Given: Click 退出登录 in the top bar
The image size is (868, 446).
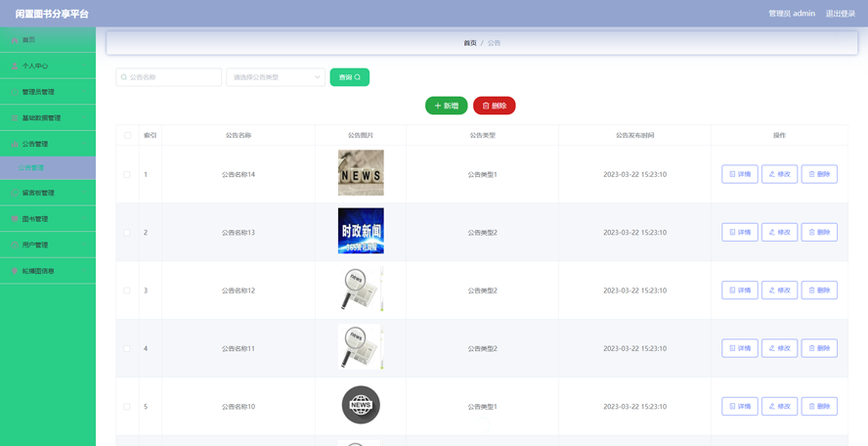Looking at the screenshot, I should point(841,14).
